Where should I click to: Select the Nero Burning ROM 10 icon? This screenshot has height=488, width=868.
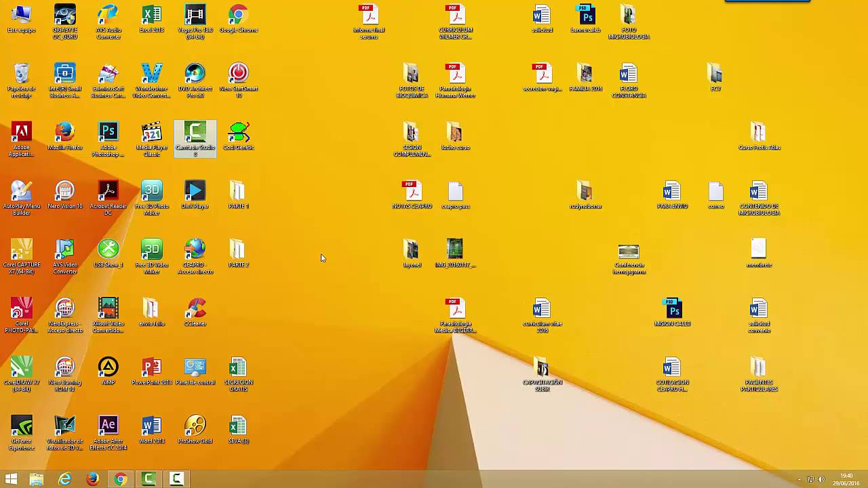[65, 375]
